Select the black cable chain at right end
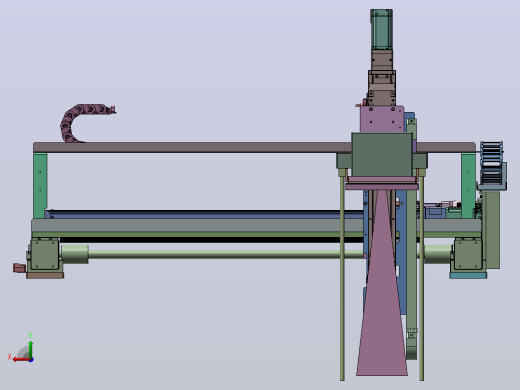The height and width of the screenshot is (390, 520). tap(492, 163)
